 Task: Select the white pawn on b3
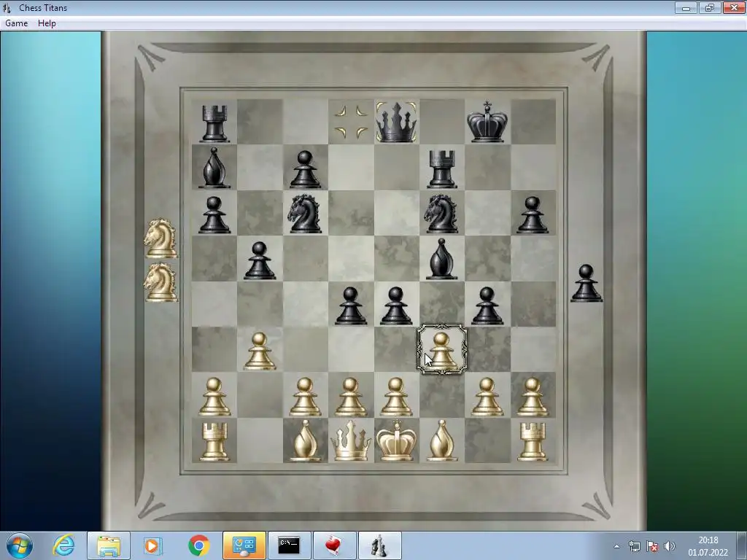[260, 351]
